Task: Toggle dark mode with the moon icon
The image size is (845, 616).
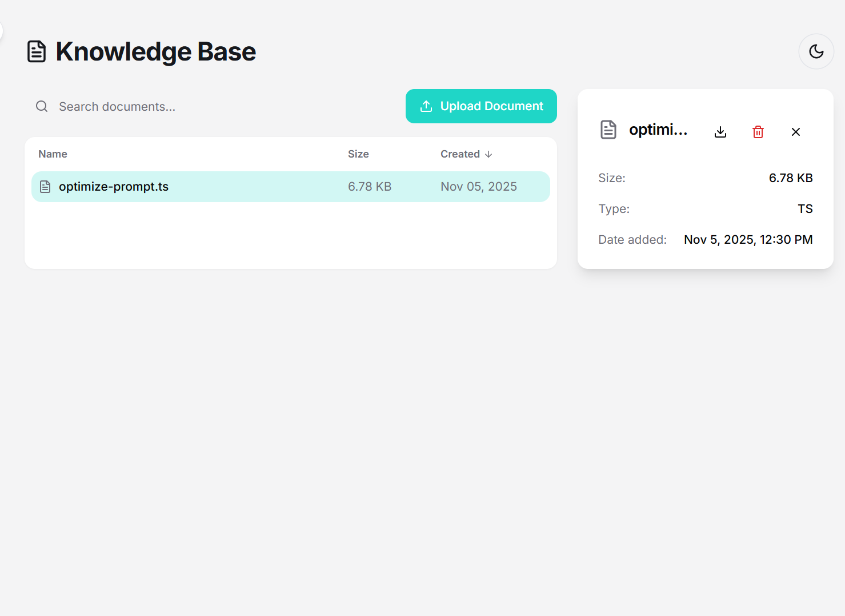Action: pyautogui.click(x=816, y=51)
